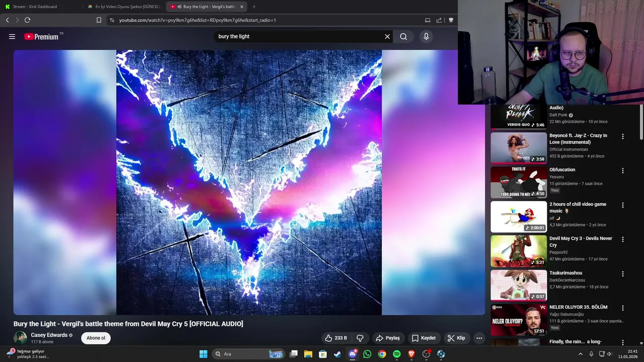Open options for Tsukurimashou video
Screen dimensions: 644x362
click(x=622, y=274)
